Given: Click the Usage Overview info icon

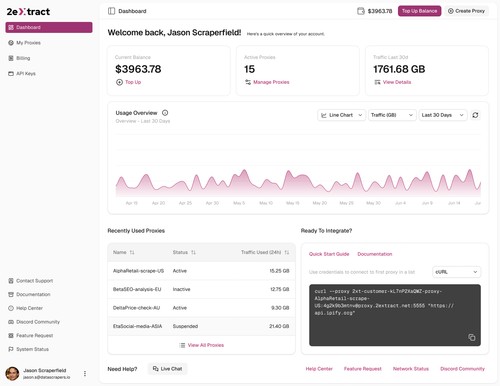Looking at the screenshot, I should (x=165, y=113).
